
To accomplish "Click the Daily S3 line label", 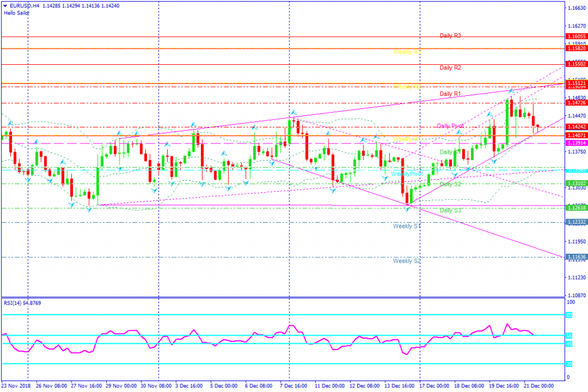I will pos(450,210).
